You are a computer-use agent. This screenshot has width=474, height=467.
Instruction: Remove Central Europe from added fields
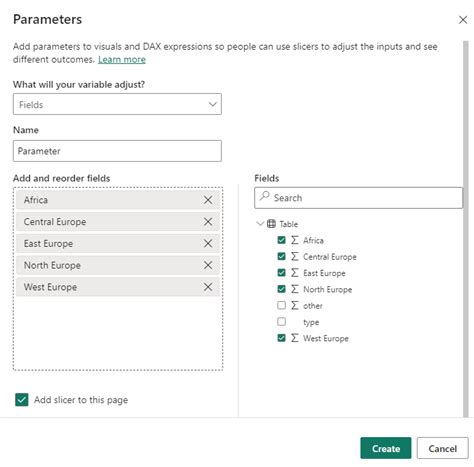208,222
